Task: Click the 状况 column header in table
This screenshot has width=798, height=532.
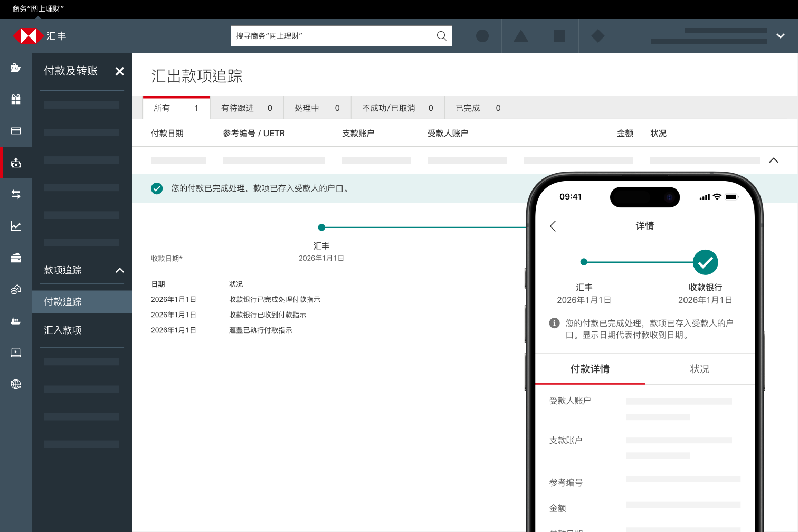Action: tap(658, 134)
